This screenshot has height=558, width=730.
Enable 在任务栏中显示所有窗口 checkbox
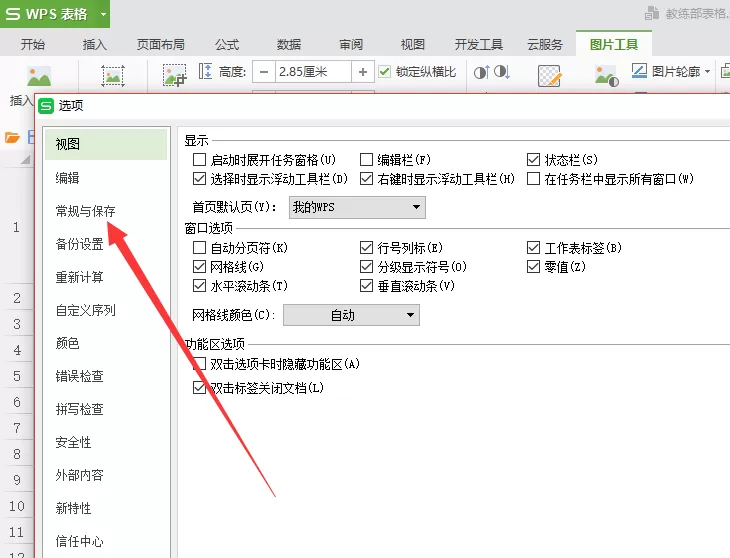pyautogui.click(x=533, y=179)
